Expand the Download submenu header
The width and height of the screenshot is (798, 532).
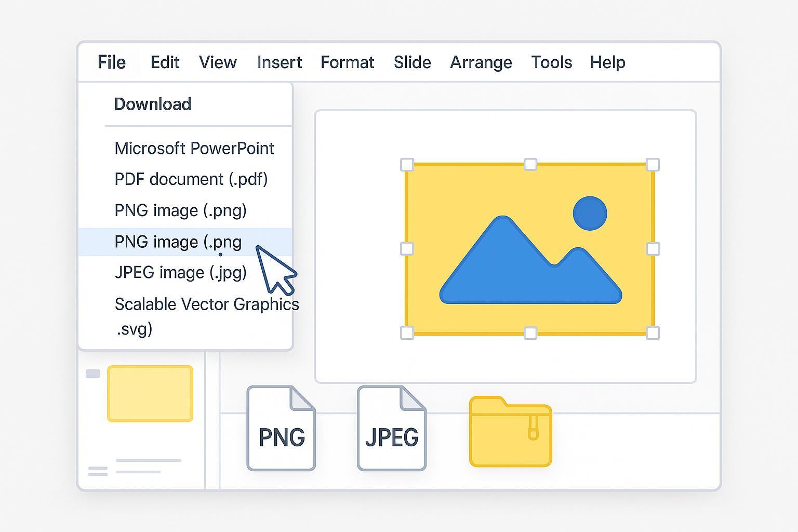point(153,104)
